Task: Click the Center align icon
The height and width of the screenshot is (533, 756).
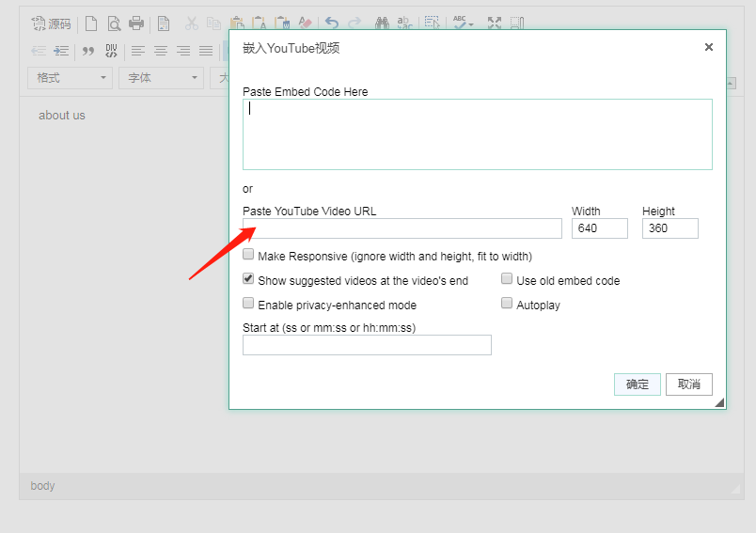Action: coord(161,51)
